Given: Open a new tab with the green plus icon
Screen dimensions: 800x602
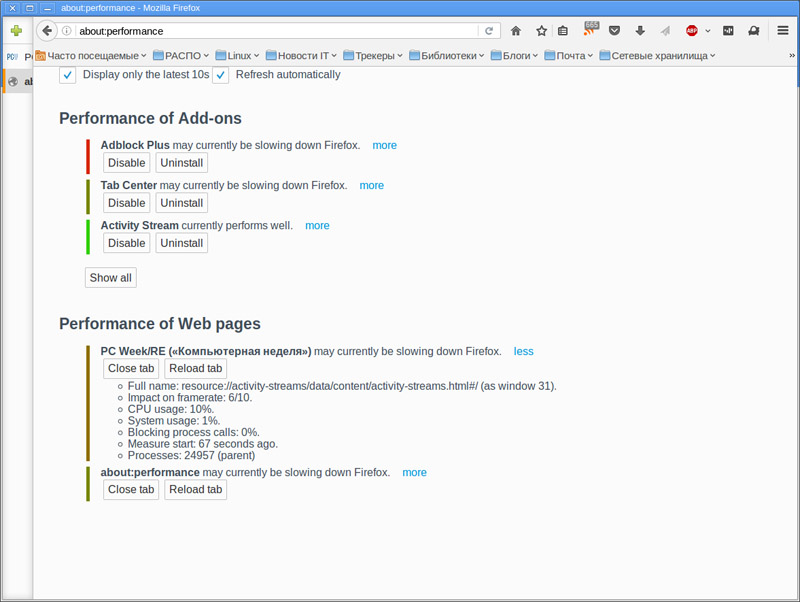Looking at the screenshot, I should (x=16, y=31).
